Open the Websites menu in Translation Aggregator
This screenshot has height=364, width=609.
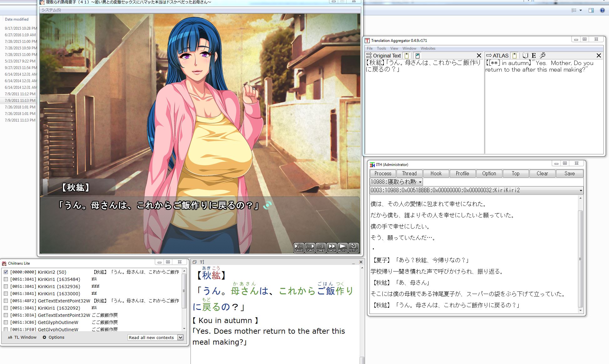coord(428,48)
